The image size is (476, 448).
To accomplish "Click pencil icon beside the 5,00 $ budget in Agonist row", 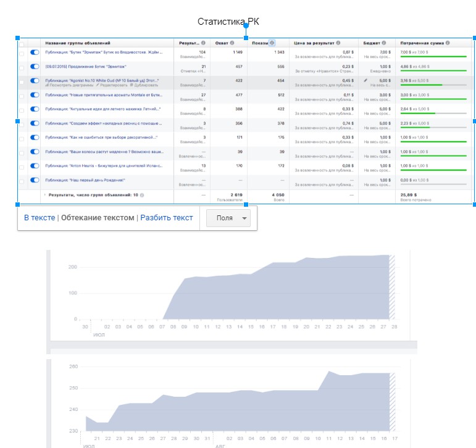I will (x=365, y=80).
